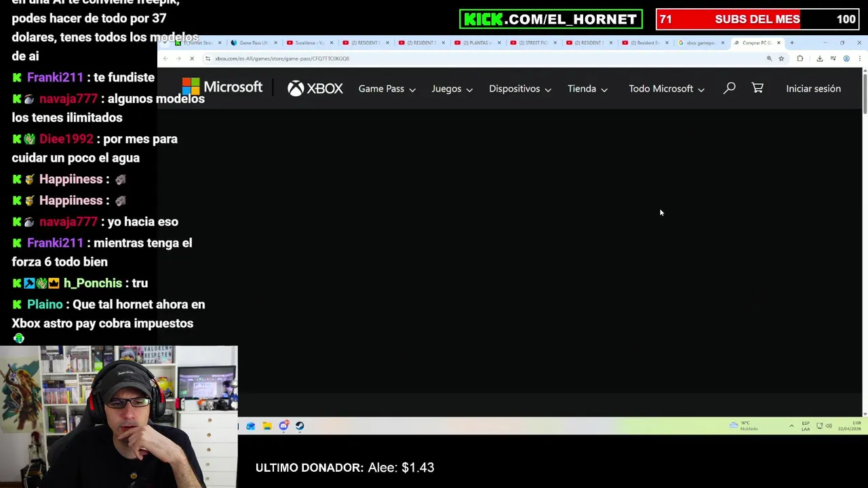Image resolution: width=868 pixels, height=488 pixels.
Task: Stop the page loading with the X button
Action: point(192,58)
